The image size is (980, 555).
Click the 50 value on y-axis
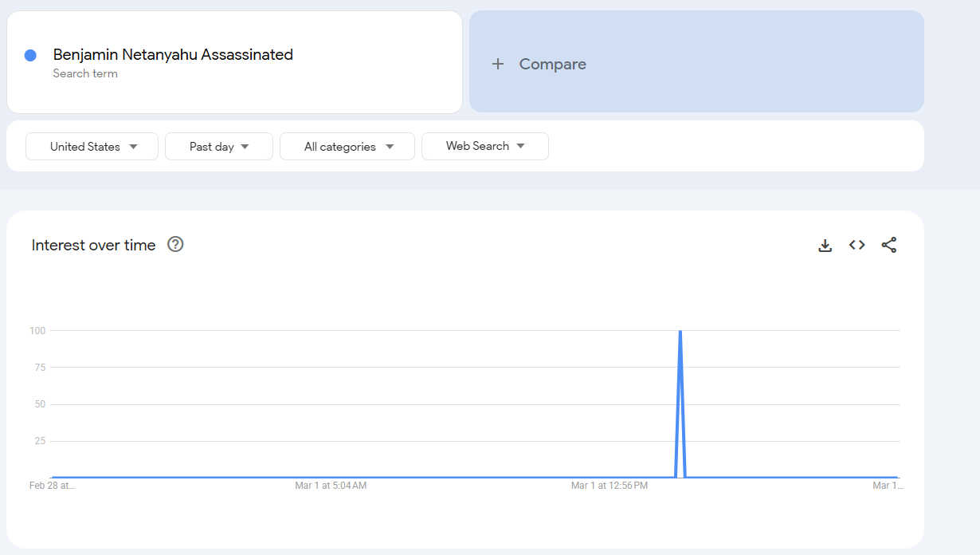point(40,403)
